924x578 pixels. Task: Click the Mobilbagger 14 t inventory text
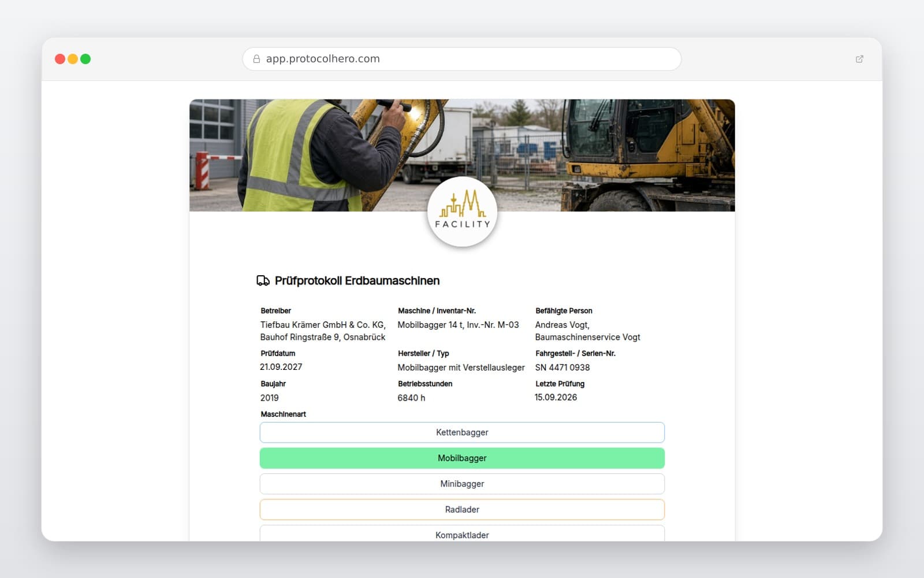coord(458,325)
